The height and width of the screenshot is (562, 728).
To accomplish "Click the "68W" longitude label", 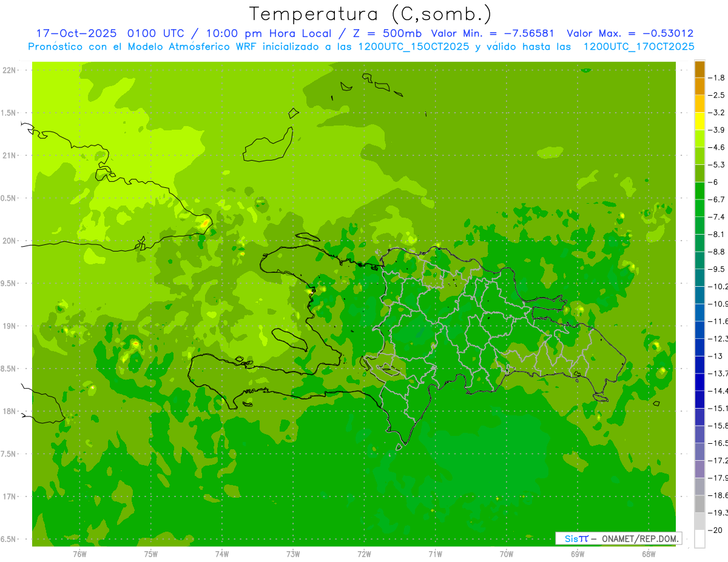I will 649,554.
